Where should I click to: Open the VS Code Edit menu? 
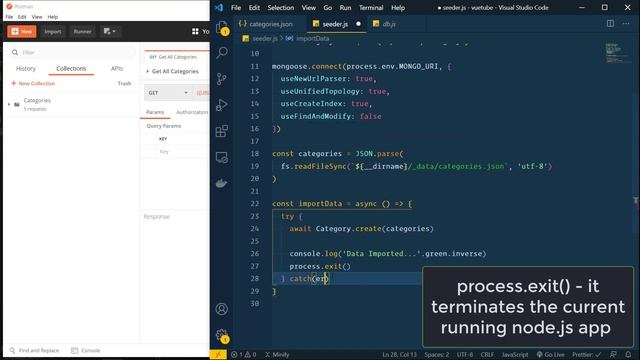coord(254,8)
